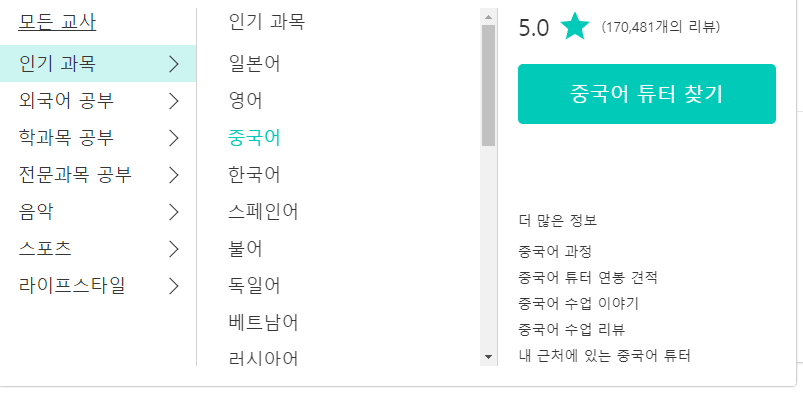Select 베트남어 in the subject list
The height and width of the screenshot is (403, 803).
tap(263, 321)
